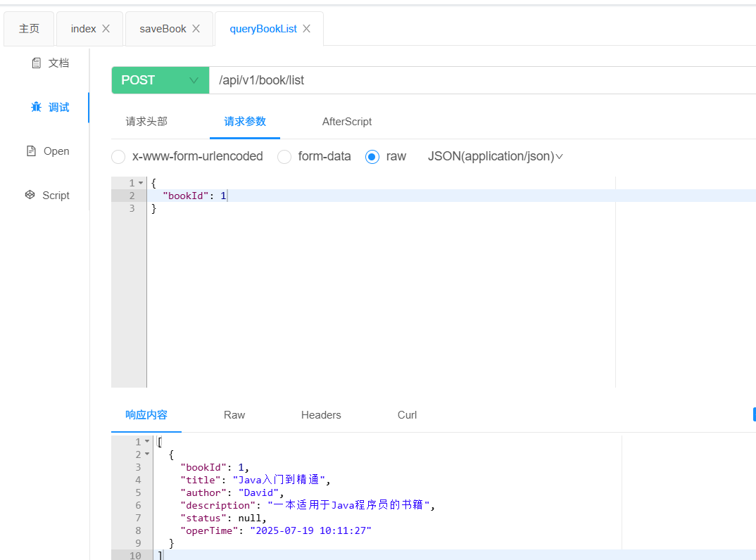The width and height of the screenshot is (756, 560).
Task: Switch to the Curl tab
Action: coord(407,414)
